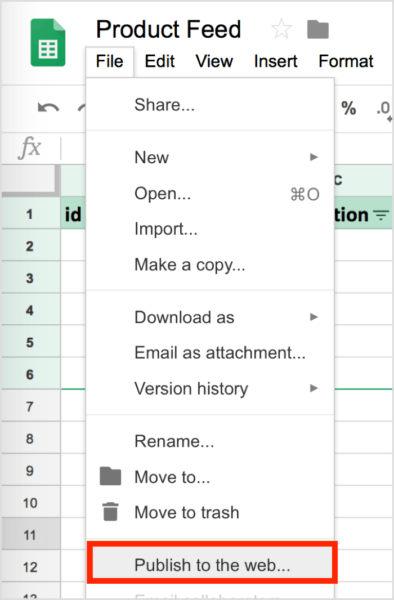
Task: Click the select-all corner box of grid
Action: [31, 181]
